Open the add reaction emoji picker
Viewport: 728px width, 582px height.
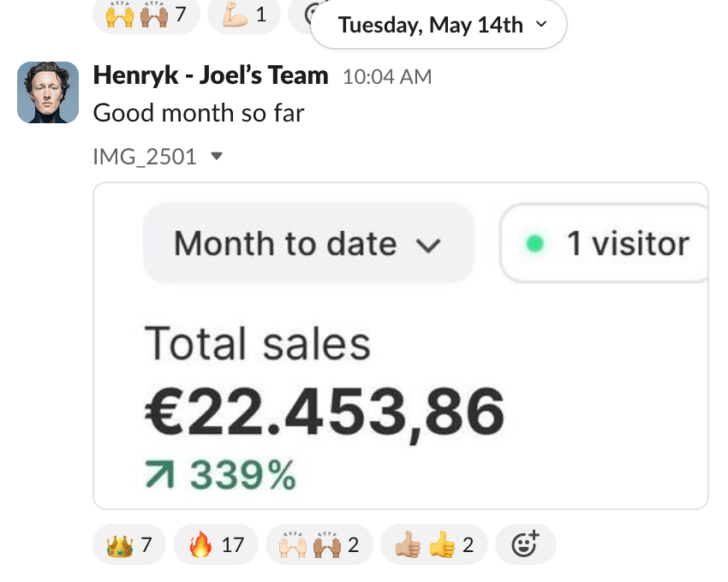click(x=525, y=544)
